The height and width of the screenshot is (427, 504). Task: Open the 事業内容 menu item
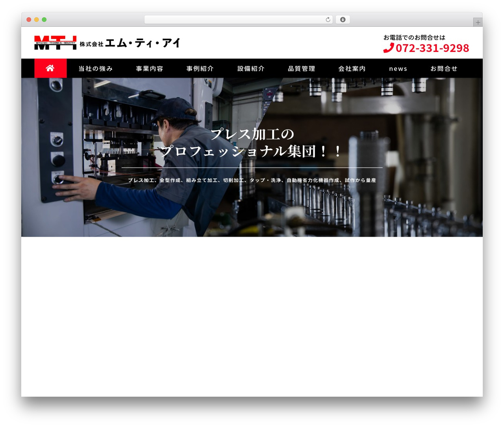point(150,69)
